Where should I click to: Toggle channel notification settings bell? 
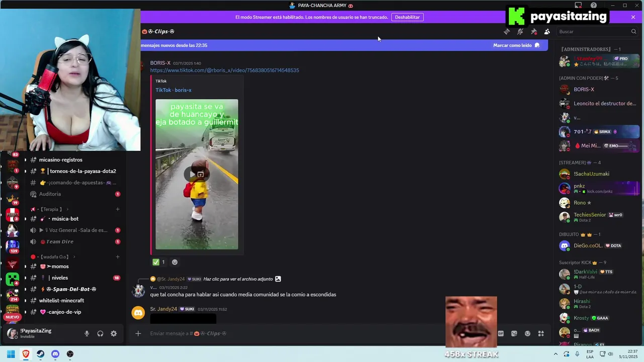[520, 32]
